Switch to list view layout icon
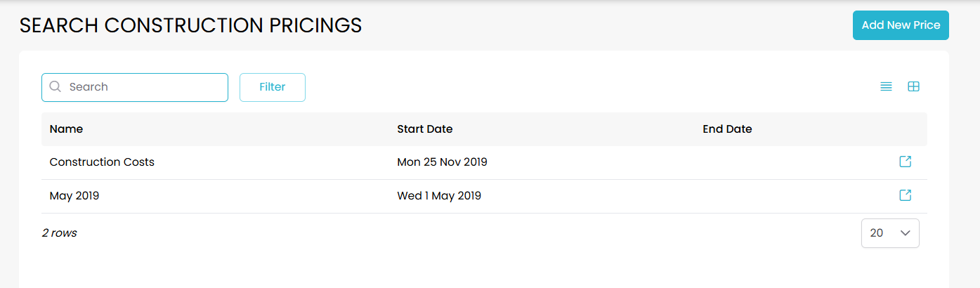This screenshot has height=288, width=980. pyautogui.click(x=886, y=87)
